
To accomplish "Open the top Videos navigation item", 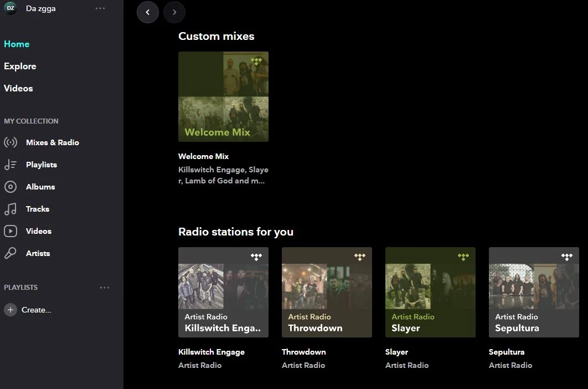I will pos(18,88).
